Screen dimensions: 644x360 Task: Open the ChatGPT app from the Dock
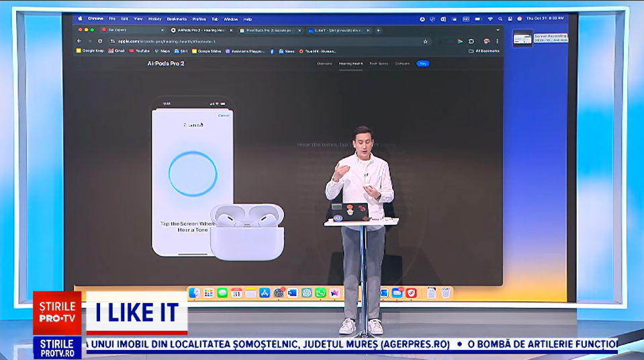307,293
